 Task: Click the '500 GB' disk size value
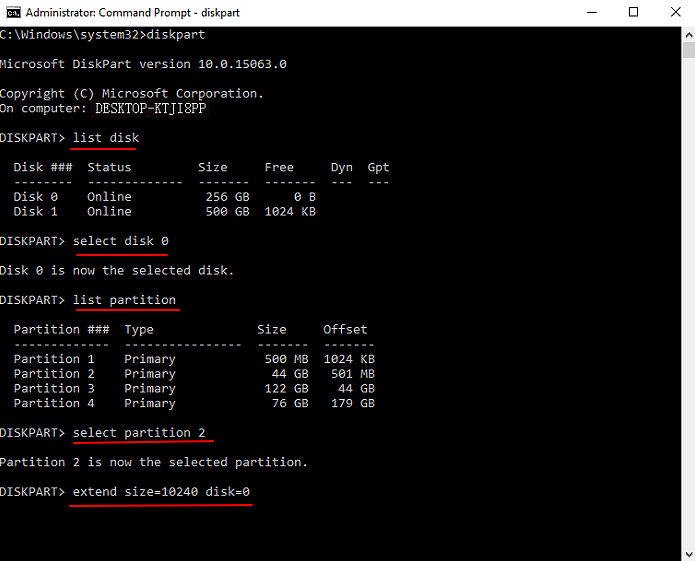click(x=227, y=211)
